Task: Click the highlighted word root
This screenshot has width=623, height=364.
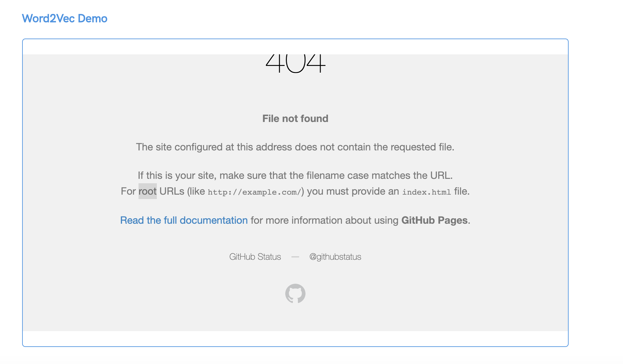Action: 147,191
